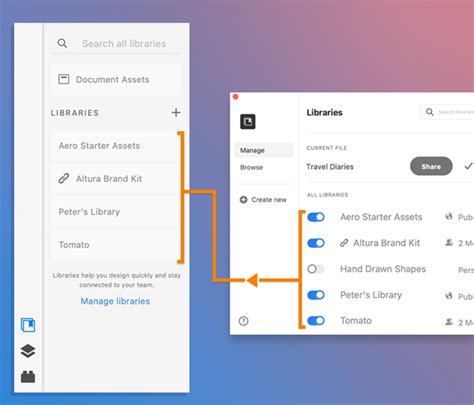Viewport: 474px width, 405px height.
Task: Click the search magnifier in Libraries dialog
Action: 430,112
